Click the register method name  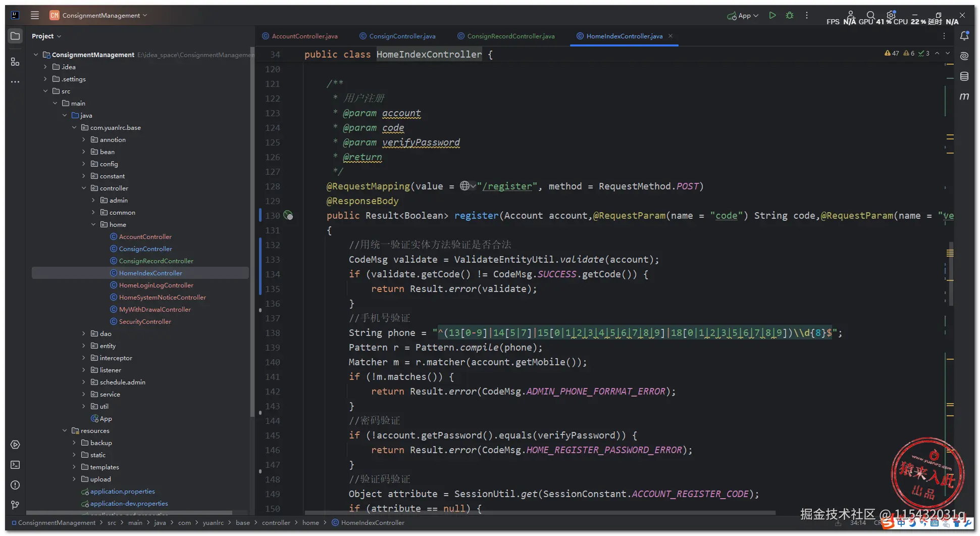(x=476, y=215)
